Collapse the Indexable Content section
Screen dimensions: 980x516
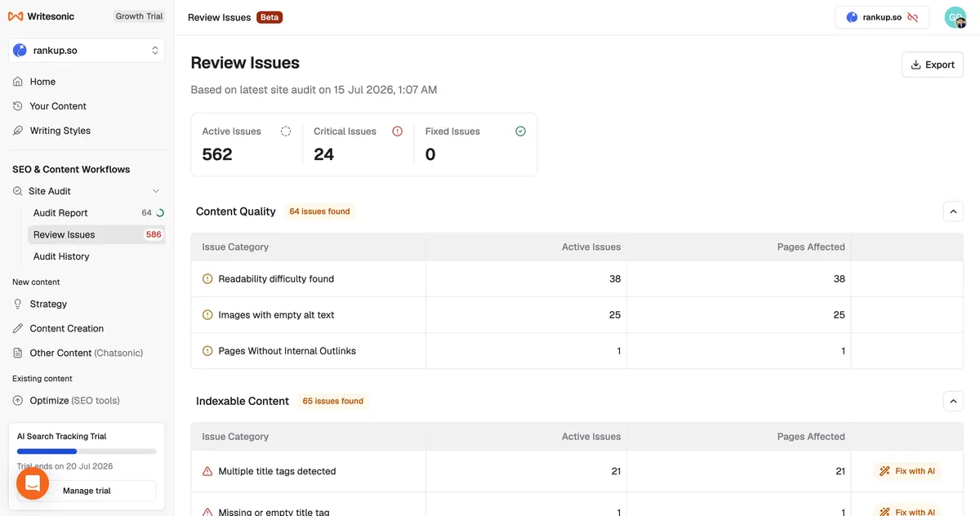(x=953, y=401)
